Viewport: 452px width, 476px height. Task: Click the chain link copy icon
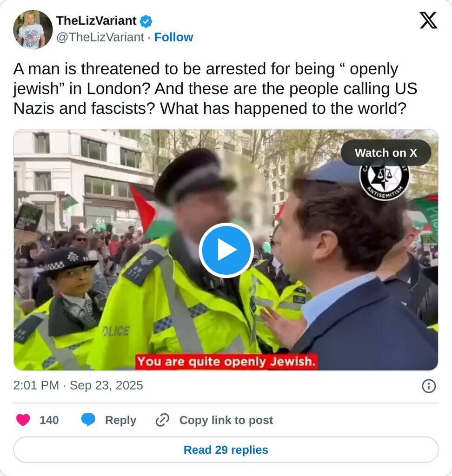(162, 420)
